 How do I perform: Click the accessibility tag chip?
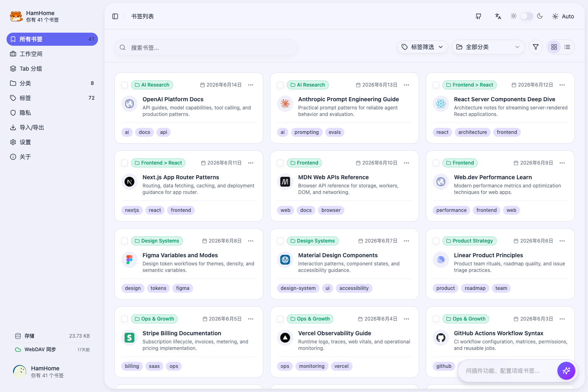(354, 288)
